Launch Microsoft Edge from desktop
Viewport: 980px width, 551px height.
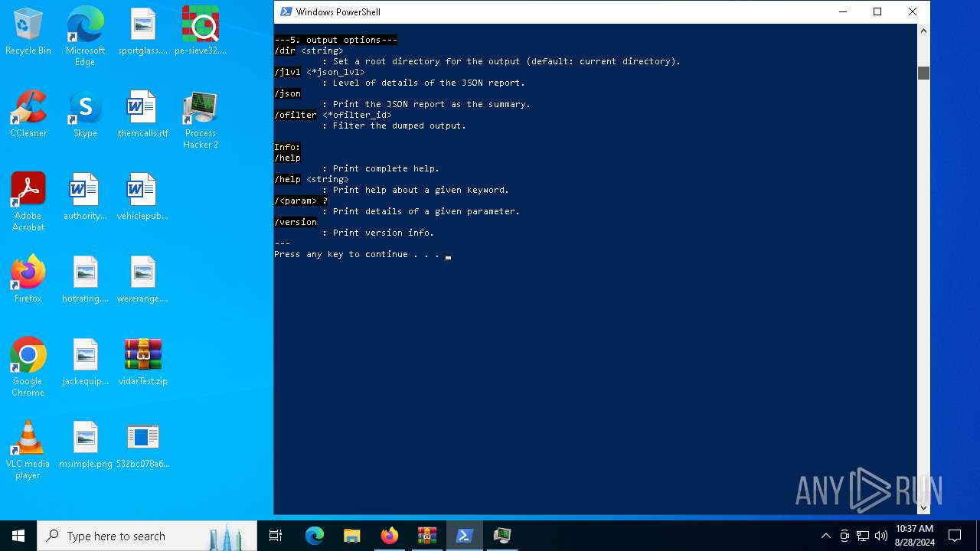point(85,36)
